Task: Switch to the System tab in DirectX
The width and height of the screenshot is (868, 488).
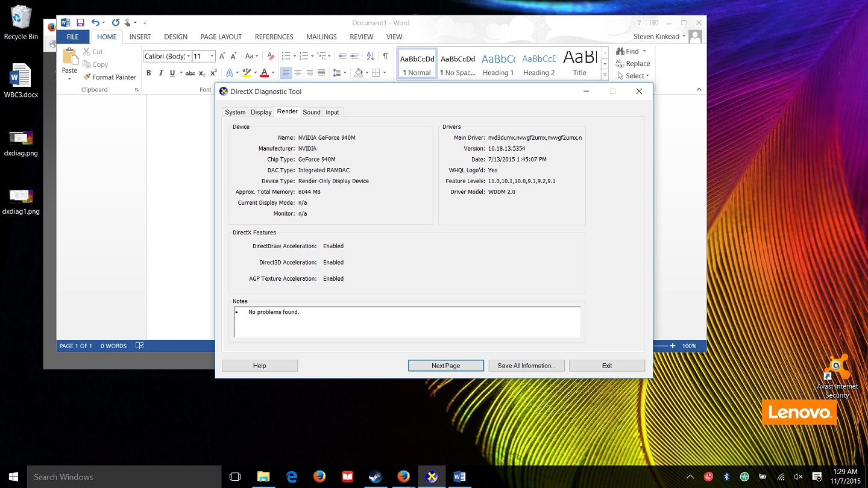Action: click(x=235, y=112)
